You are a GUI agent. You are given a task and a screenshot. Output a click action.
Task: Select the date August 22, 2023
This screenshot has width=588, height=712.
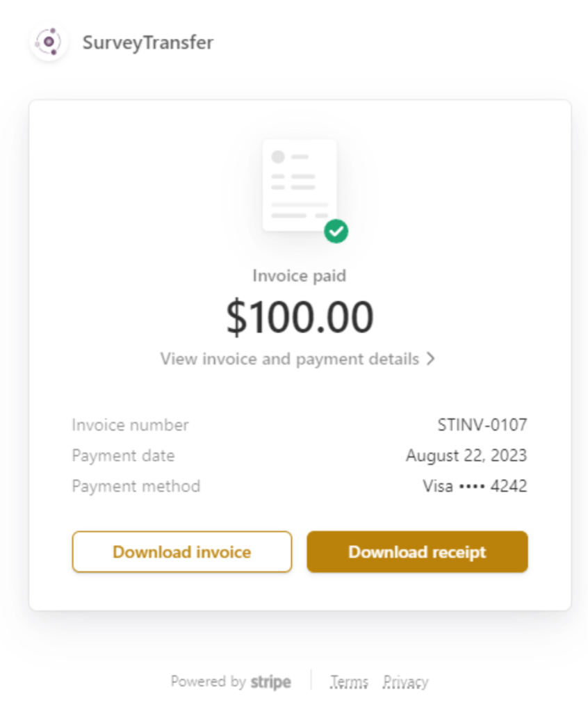466,455
